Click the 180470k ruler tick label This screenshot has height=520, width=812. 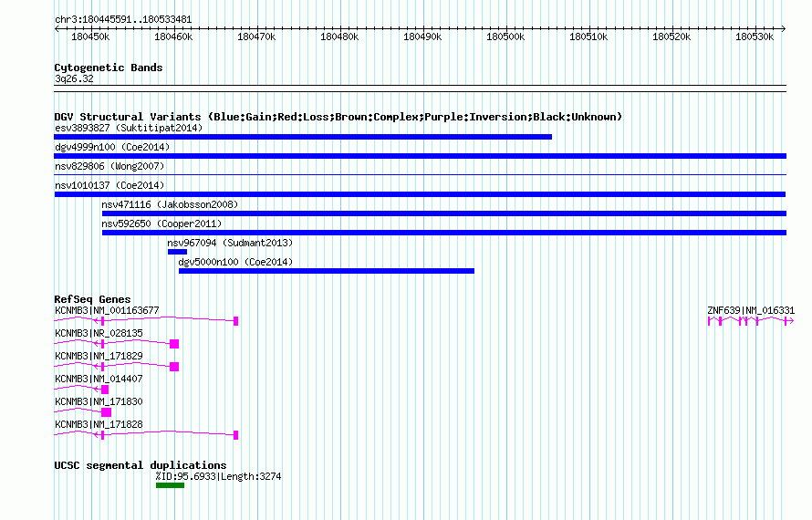point(256,36)
